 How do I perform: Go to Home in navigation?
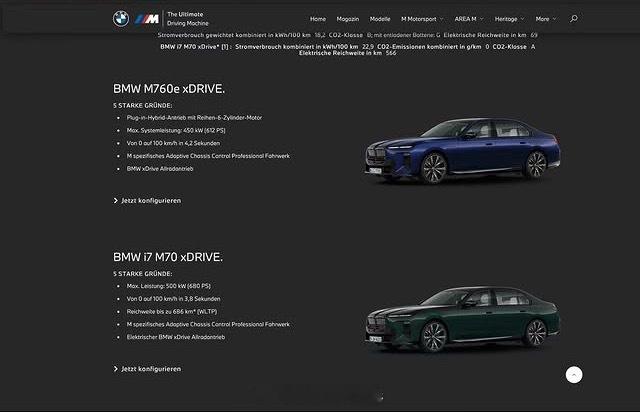[x=318, y=19]
